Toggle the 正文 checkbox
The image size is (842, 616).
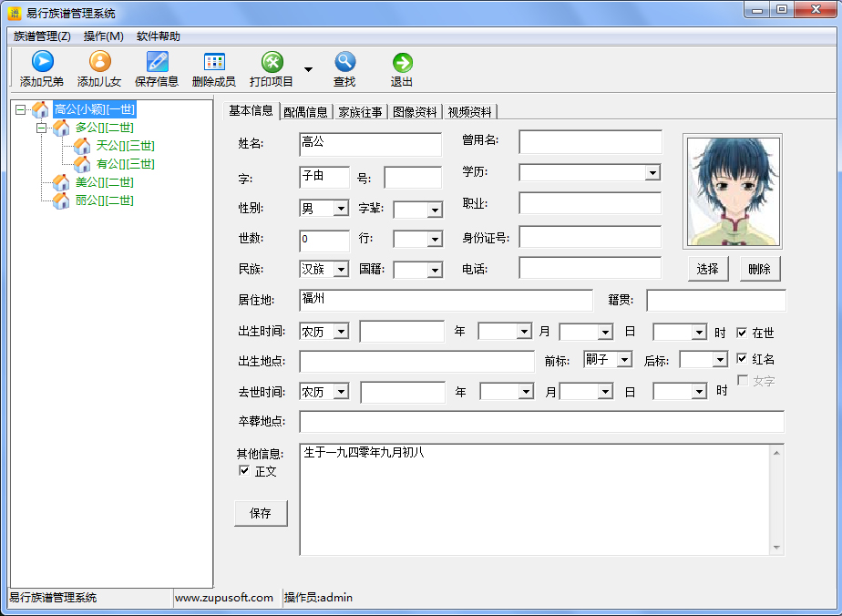pos(243,471)
